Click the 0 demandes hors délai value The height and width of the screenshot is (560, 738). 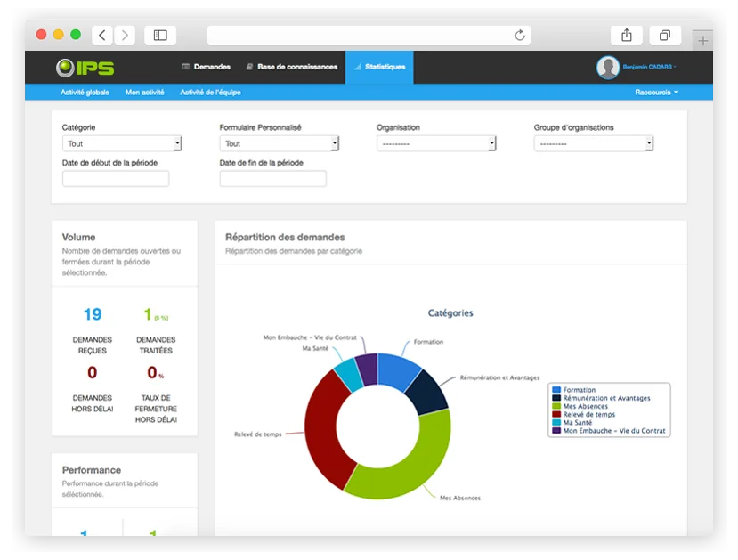(93, 373)
